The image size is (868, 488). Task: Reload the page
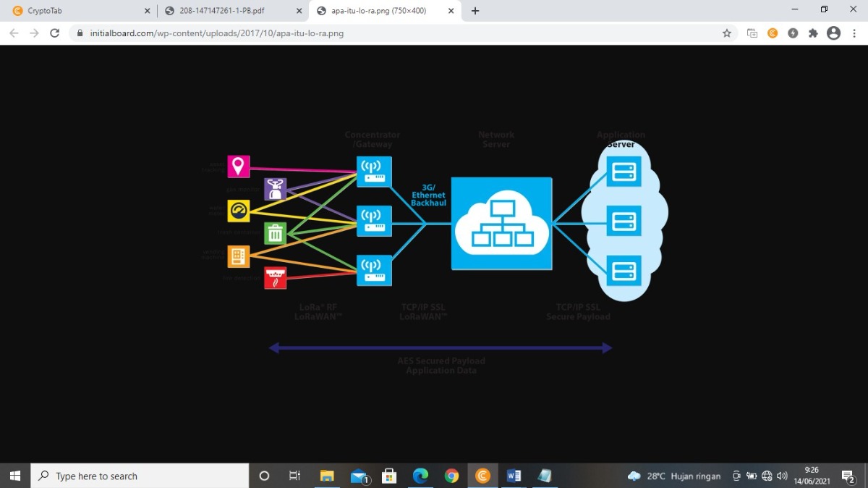coord(54,33)
